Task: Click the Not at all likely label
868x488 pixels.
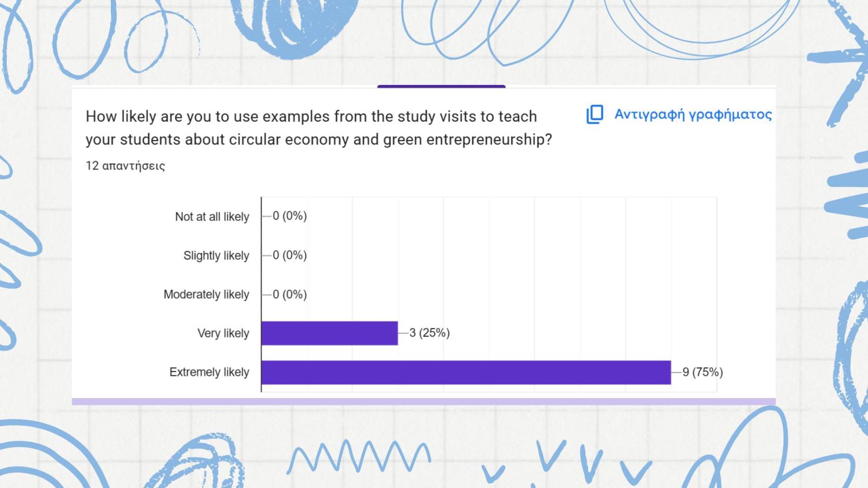Action: click(212, 217)
